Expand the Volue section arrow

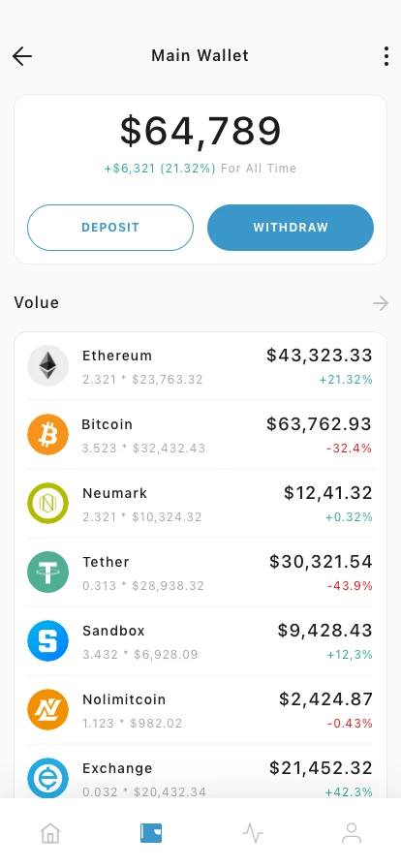[x=381, y=303]
